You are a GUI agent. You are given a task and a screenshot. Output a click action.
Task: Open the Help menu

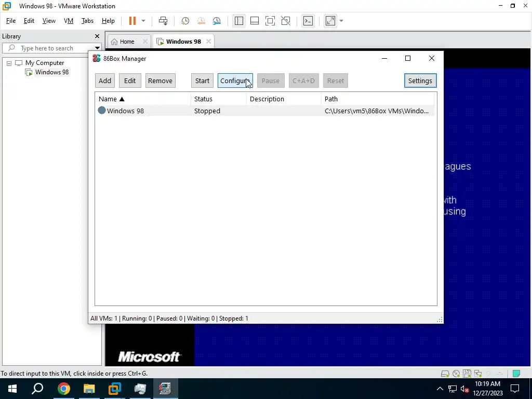(108, 21)
